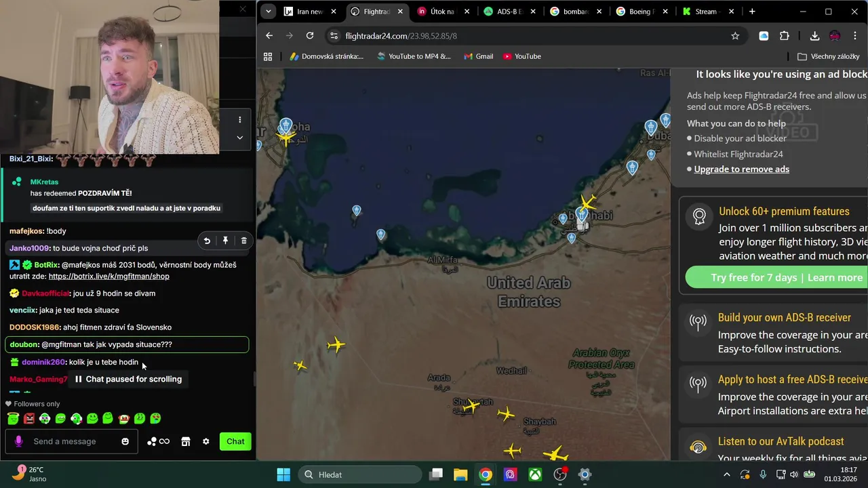Select the halo green emote
Image resolution: width=868 pixels, height=488 pixels.
(x=14, y=419)
